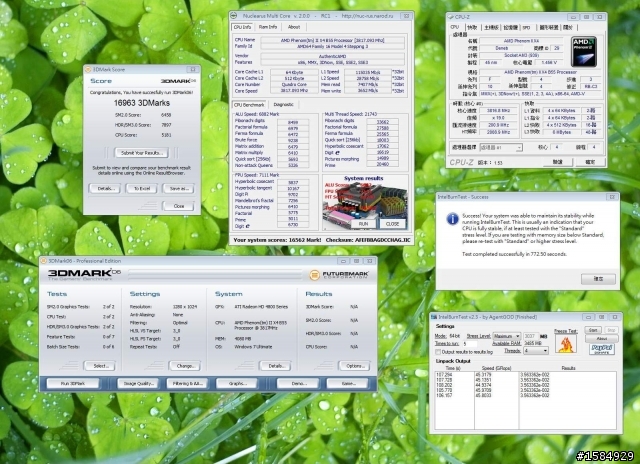Click the Demo button in 3DMark06
640x464 pixels.
[298, 383]
